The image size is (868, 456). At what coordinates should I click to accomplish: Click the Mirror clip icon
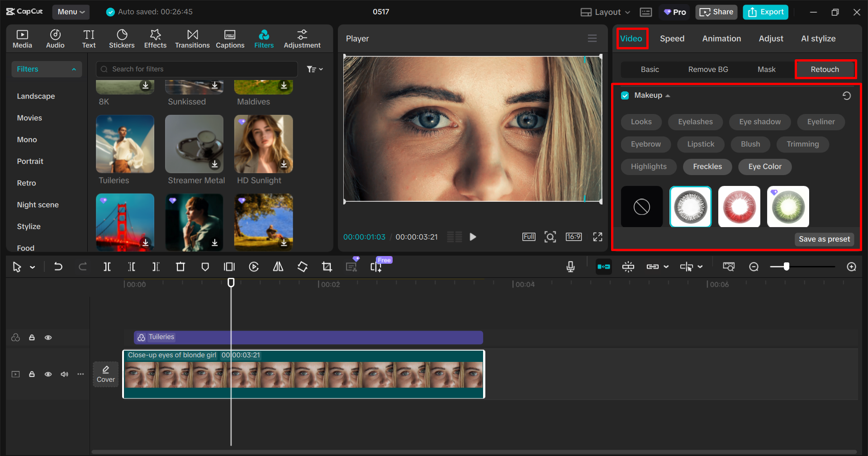278,266
